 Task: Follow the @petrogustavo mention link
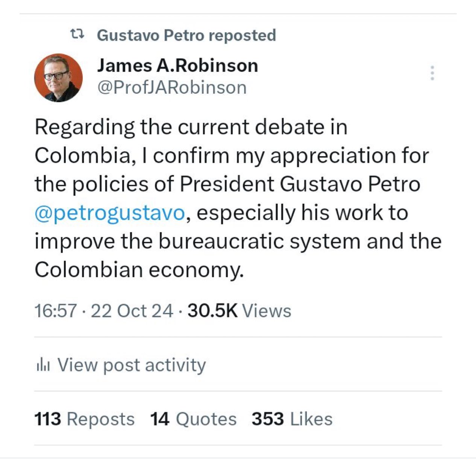pos(110,213)
